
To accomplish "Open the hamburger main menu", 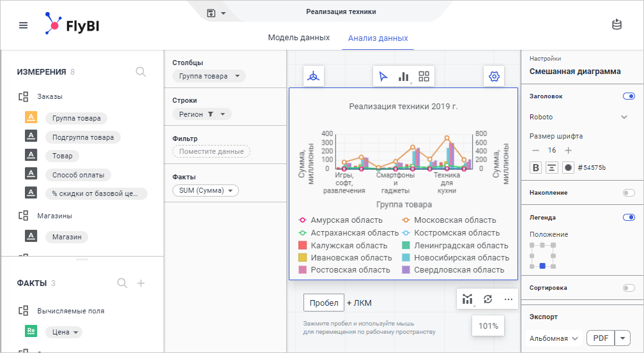I will coord(24,26).
